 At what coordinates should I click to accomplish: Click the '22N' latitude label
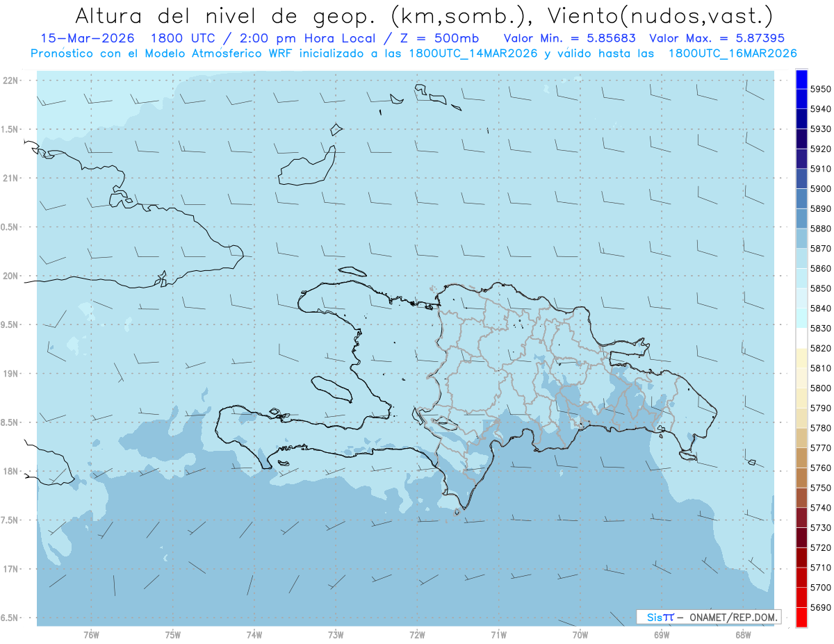click(x=10, y=80)
